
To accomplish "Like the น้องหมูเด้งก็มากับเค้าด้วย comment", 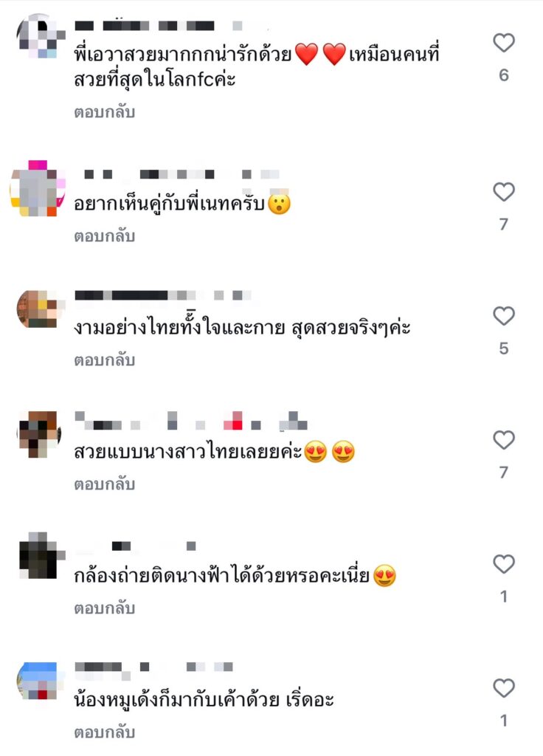I will 504,687.
